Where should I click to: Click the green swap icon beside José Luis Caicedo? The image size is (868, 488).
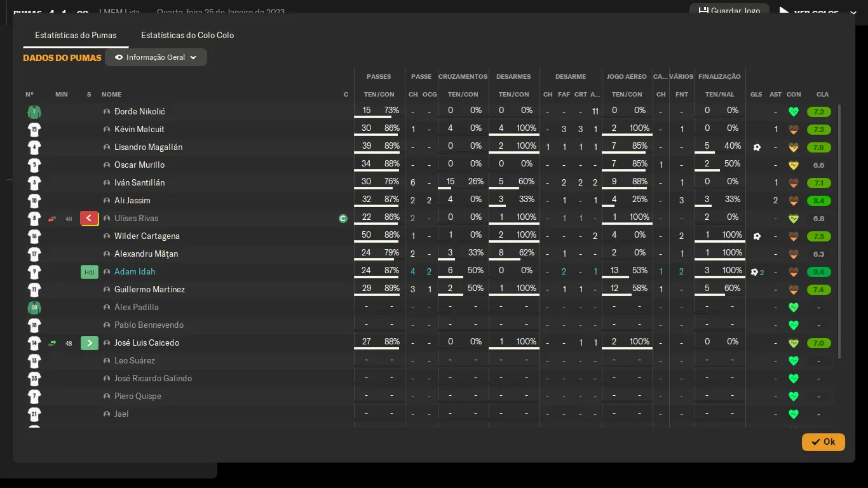52,343
